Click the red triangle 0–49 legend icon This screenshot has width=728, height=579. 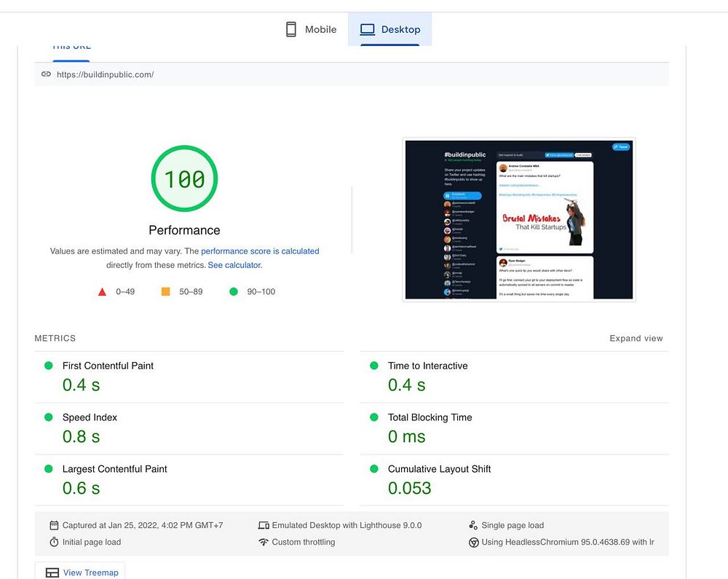coord(102,292)
